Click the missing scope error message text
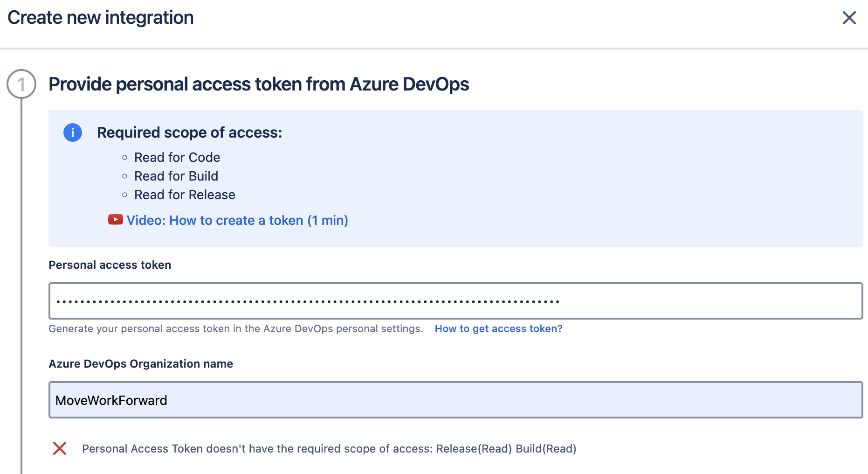 [x=329, y=449]
